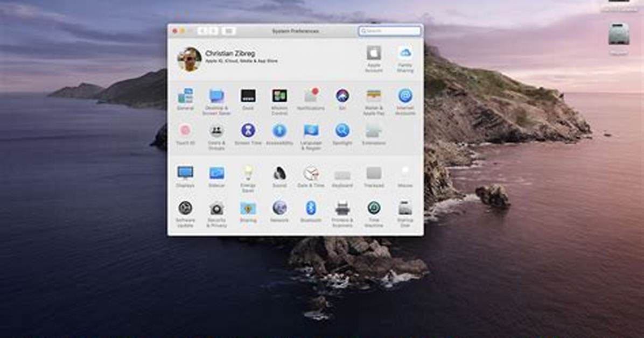Click the Christian Zibreg account name
Image resolution: width=644 pixels, height=338 pixels.
[230, 53]
